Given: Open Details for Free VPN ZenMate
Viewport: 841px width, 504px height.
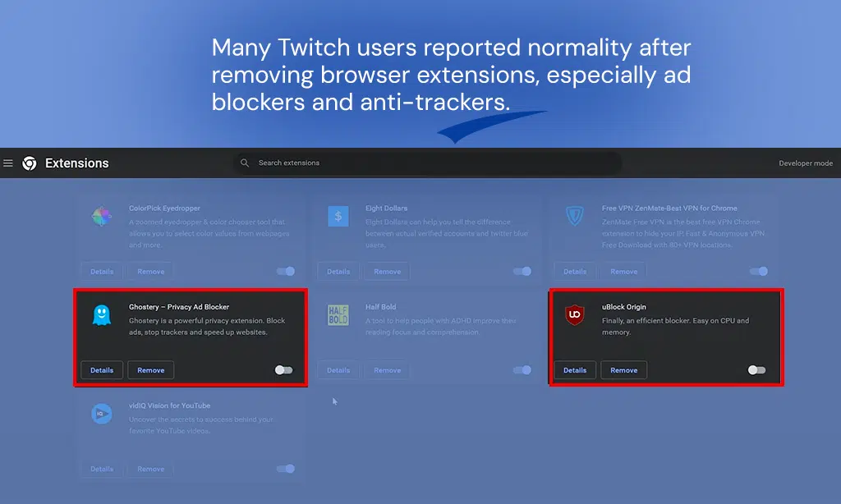Looking at the screenshot, I should (x=575, y=272).
